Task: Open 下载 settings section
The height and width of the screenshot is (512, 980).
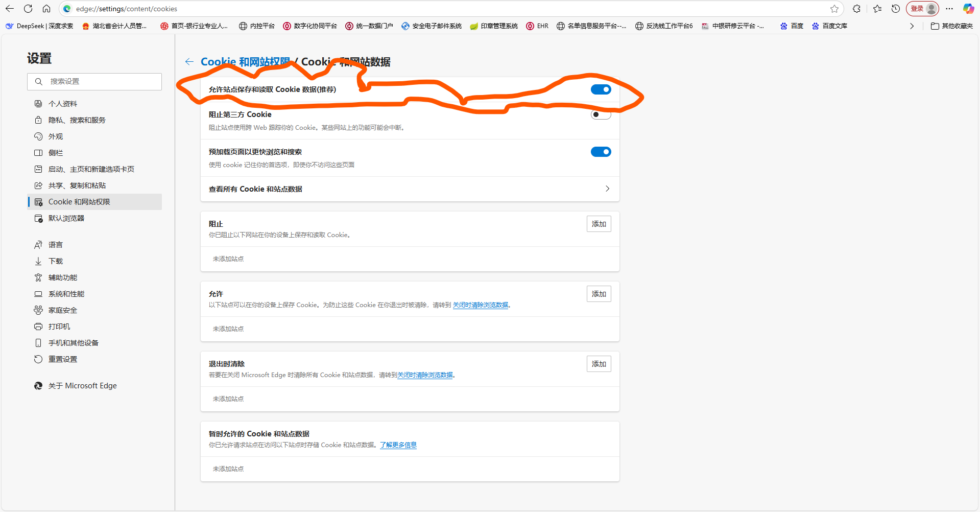Action: tap(94, 261)
